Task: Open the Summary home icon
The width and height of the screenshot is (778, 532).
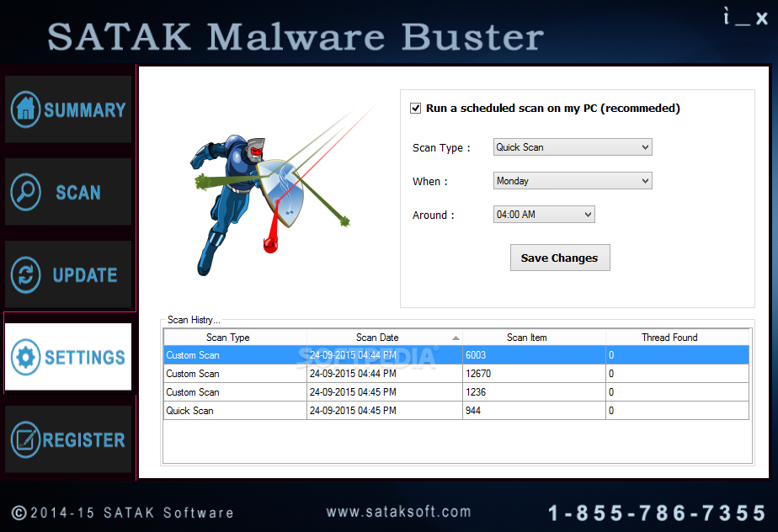Action: 26,109
